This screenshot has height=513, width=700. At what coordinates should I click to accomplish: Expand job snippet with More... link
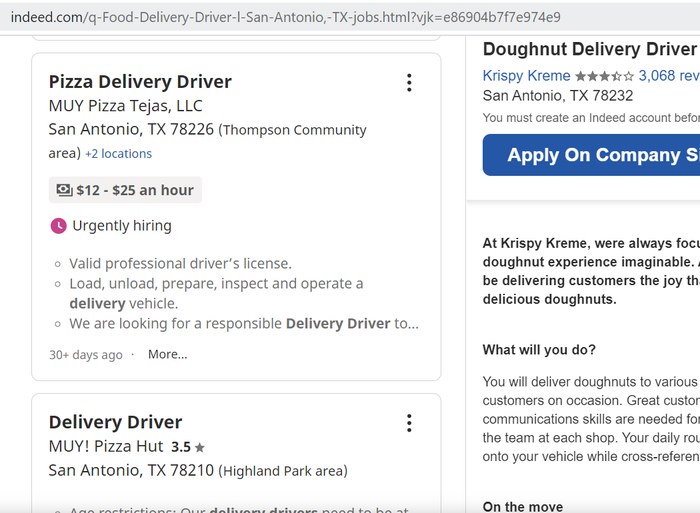(x=167, y=354)
